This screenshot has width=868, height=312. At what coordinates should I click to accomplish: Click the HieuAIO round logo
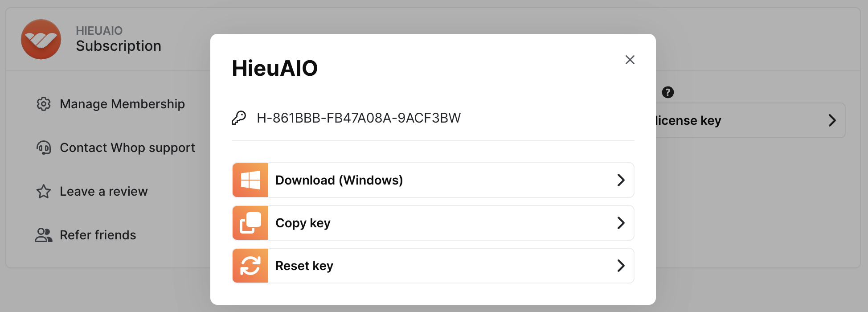tap(41, 39)
